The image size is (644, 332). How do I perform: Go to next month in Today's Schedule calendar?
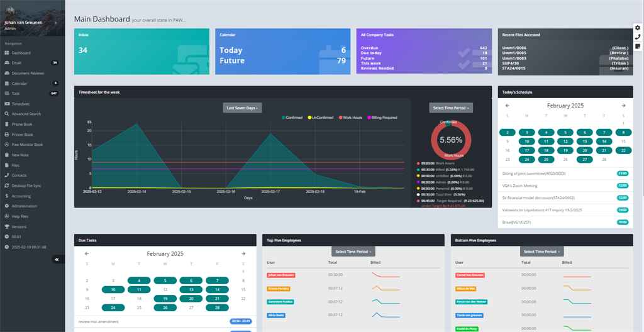[623, 106]
